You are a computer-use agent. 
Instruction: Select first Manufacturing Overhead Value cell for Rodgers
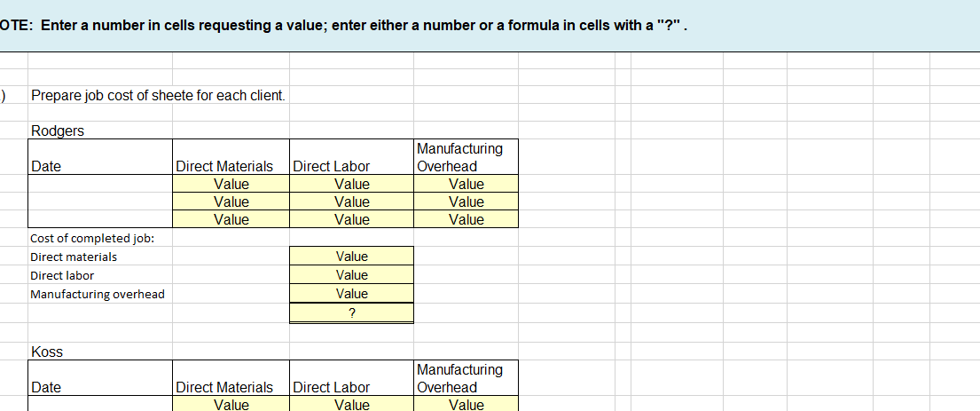(466, 184)
